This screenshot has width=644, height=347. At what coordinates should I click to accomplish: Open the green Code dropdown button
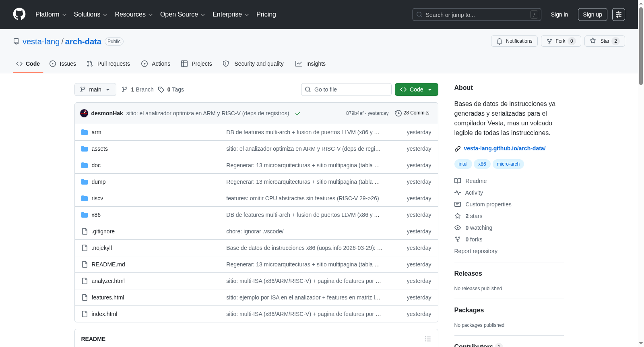click(x=417, y=89)
